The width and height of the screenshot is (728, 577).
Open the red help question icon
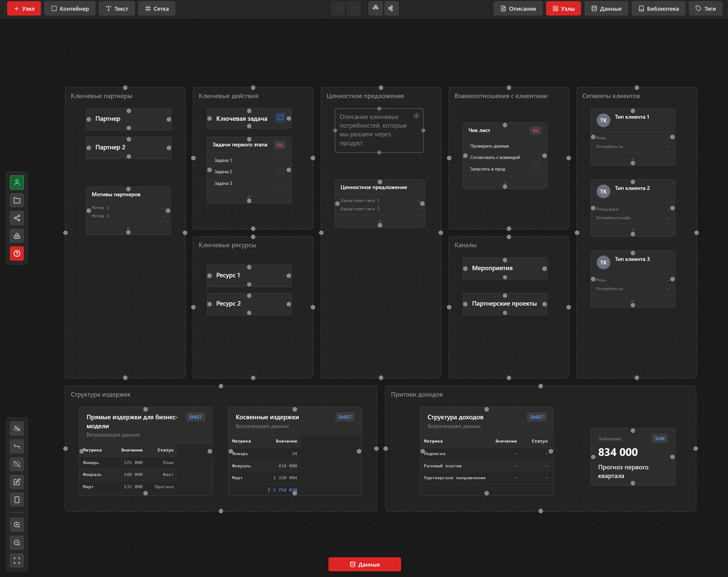point(17,253)
